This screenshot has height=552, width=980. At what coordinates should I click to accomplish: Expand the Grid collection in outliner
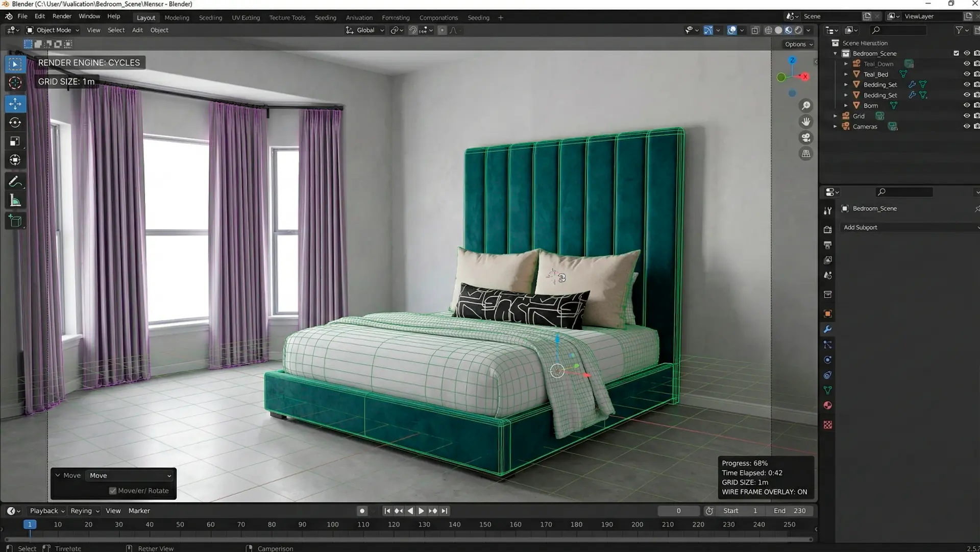835,116
